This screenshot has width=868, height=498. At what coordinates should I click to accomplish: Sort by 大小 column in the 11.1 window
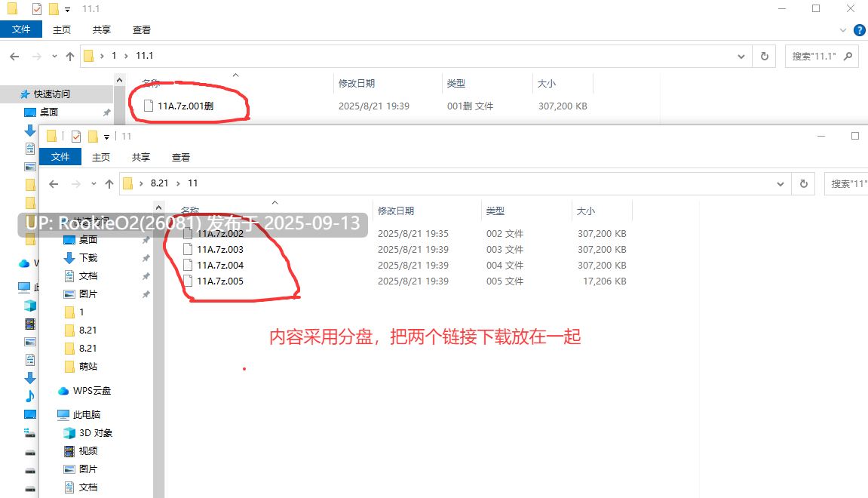click(547, 83)
